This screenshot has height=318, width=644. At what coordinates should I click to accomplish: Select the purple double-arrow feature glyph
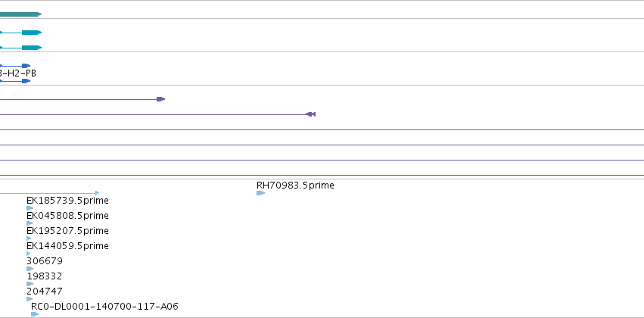[310, 114]
